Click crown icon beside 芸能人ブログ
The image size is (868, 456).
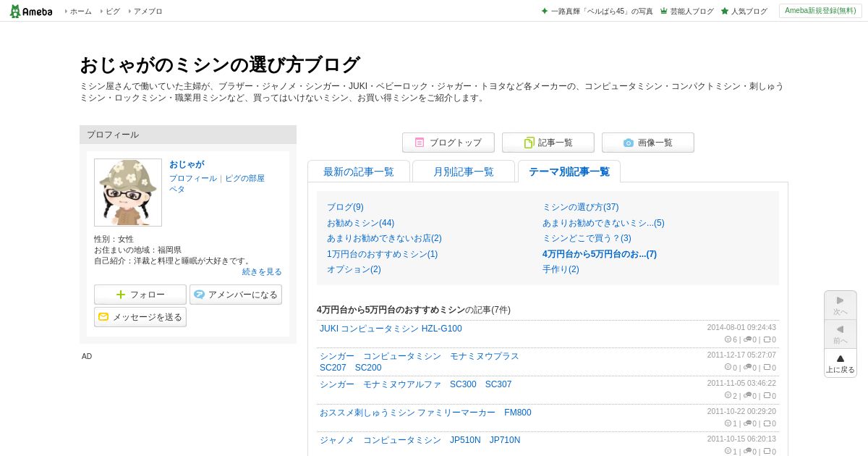coord(663,12)
